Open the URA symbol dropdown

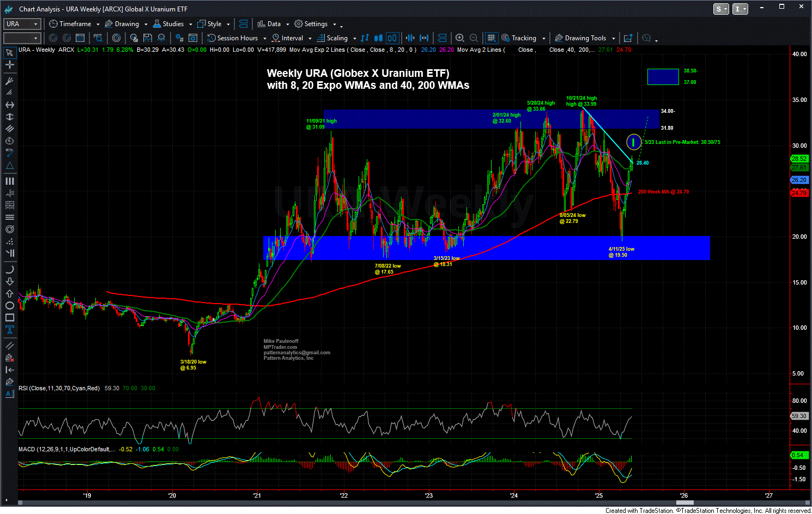[x=22, y=24]
